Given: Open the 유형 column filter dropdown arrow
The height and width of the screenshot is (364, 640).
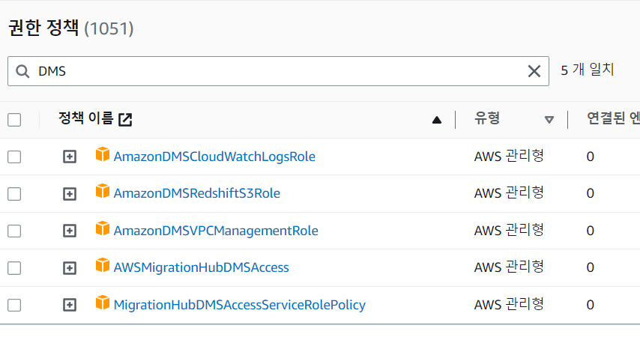Looking at the screenshot, I should coord(549,120).
